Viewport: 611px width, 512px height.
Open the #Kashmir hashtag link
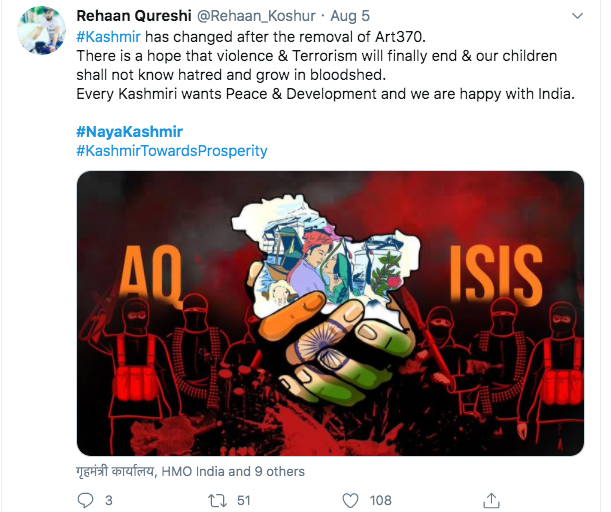pos(108,37)
